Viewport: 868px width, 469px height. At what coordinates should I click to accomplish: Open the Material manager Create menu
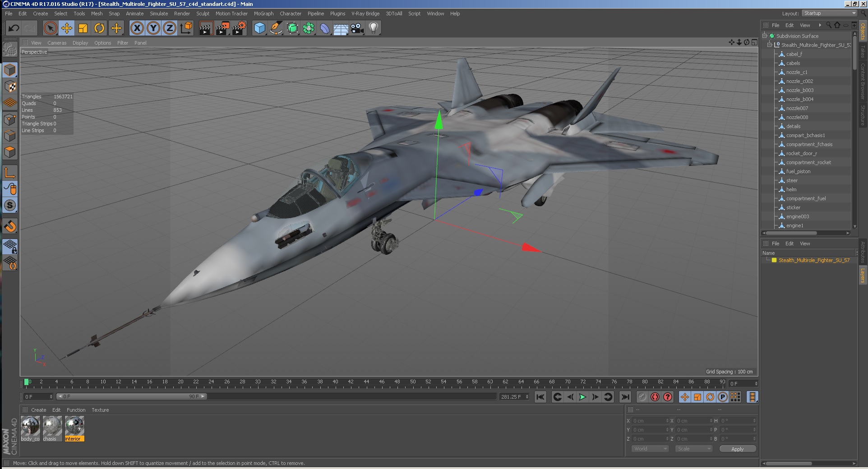pos(38,410)
